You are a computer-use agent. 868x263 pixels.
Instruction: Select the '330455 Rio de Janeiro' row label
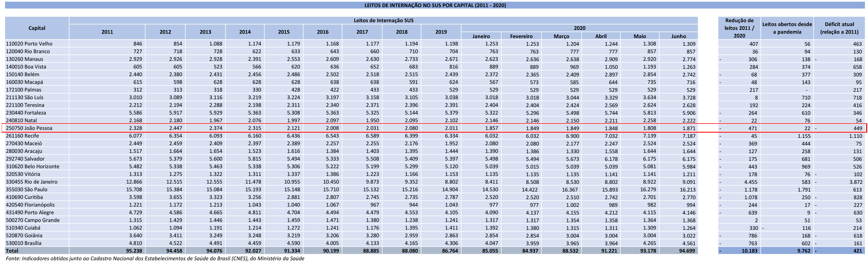click(32, 182)
